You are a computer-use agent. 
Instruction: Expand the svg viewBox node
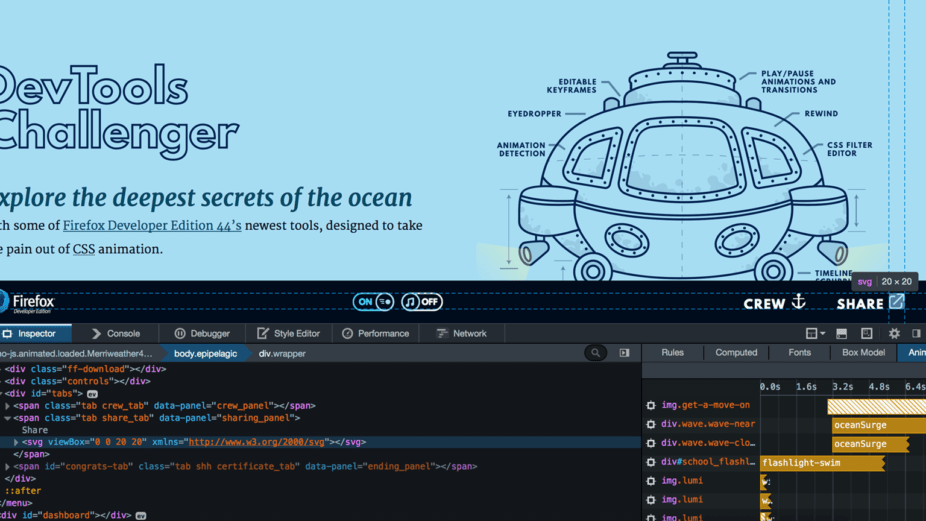pyautogui.click(x=16, y=442)
